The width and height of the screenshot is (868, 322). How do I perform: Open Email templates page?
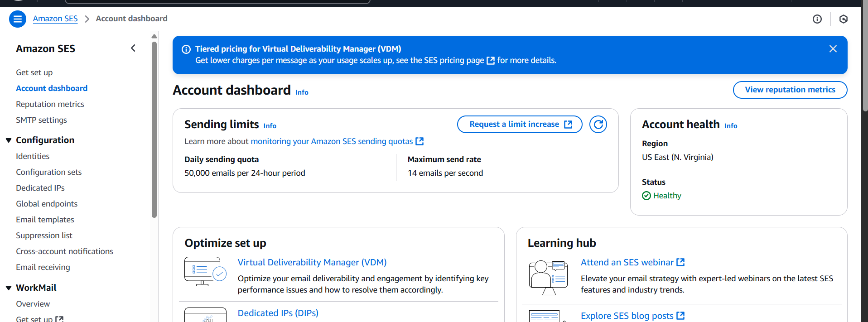coord(45,220)
